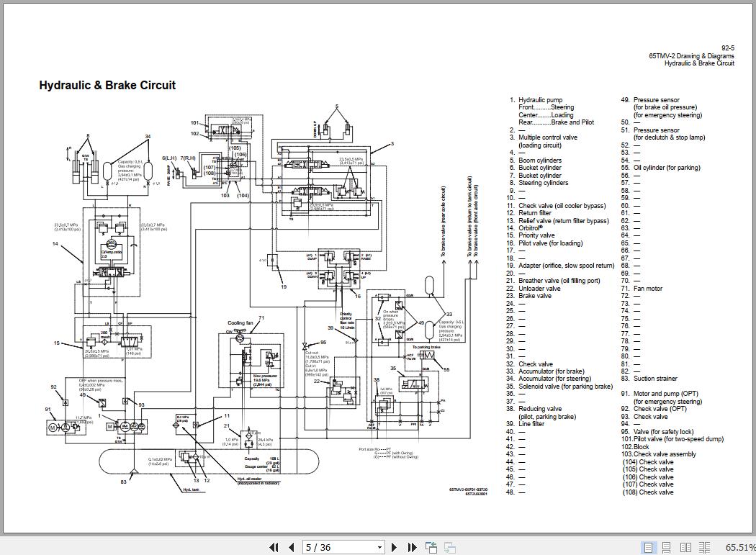Click legend entry 'Motor and pump (OPT)'
756x555 pixels.
[x=666, y=394]
